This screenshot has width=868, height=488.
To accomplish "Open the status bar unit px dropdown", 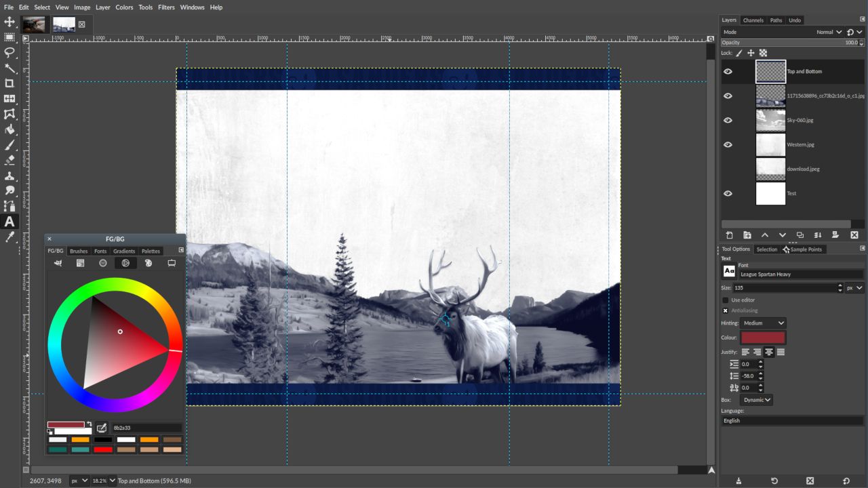I will tap(79, 481).
